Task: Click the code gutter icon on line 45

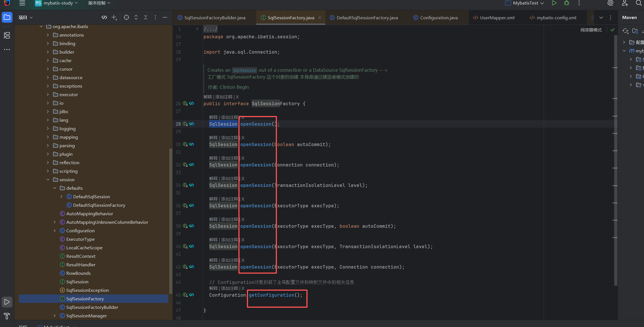Action: pyautogui.click(x=192, y=295)
